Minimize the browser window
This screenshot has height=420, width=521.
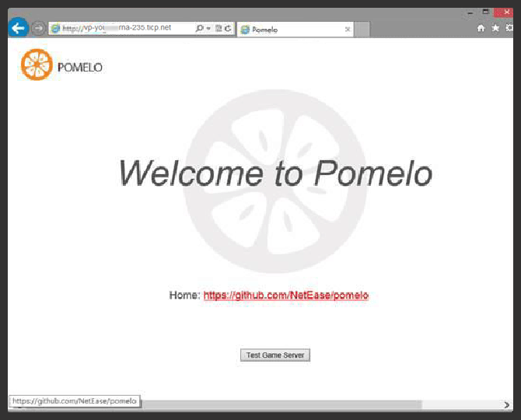(x=470, y=12)
